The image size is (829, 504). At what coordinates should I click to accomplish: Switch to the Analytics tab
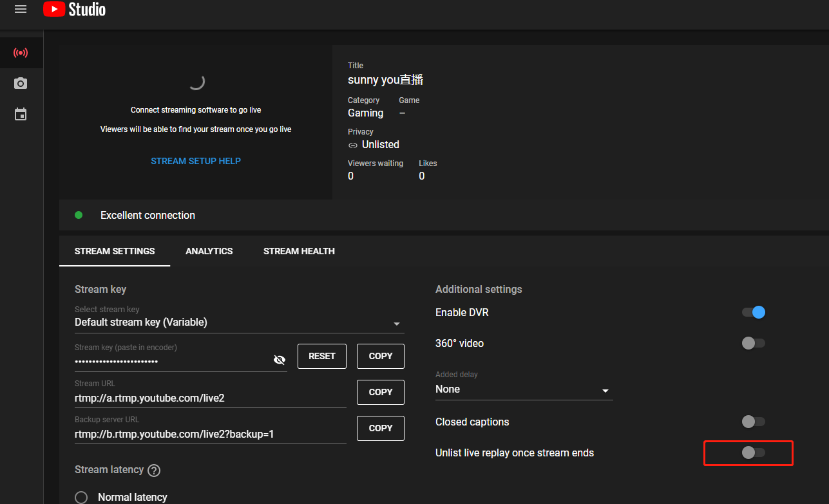click(x=209, y=251)
